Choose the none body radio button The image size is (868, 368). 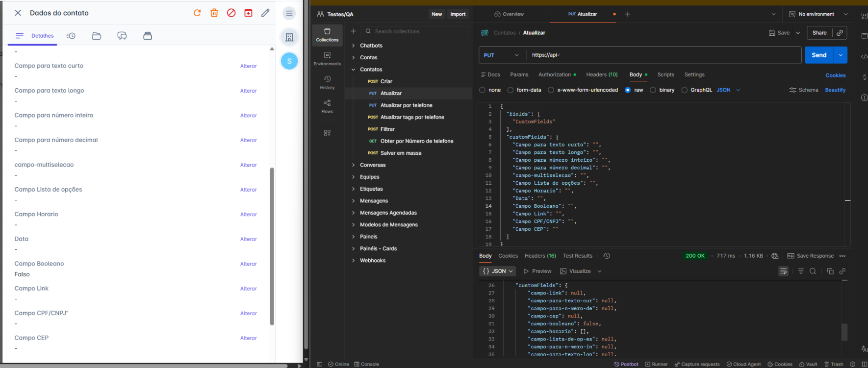pos(483,90)
